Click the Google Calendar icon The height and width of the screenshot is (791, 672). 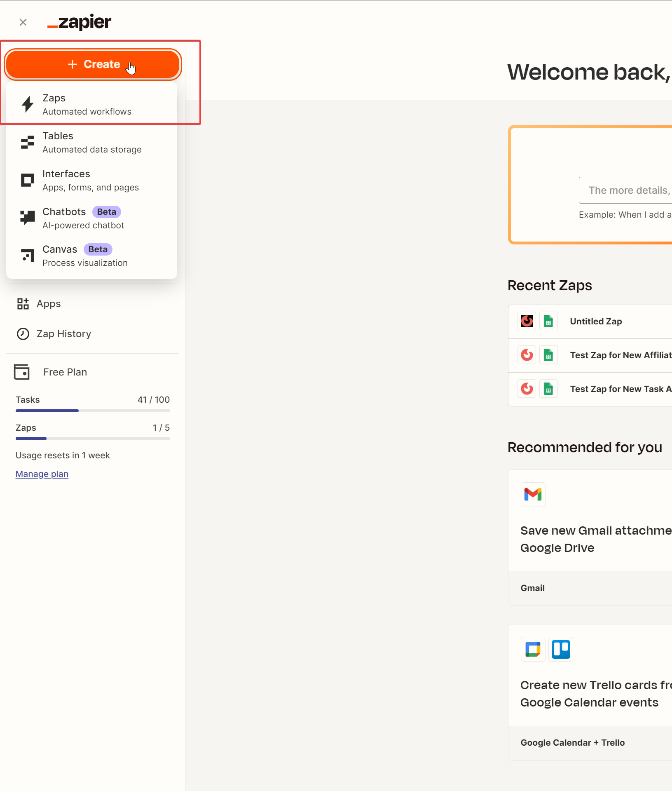point(533,649)
